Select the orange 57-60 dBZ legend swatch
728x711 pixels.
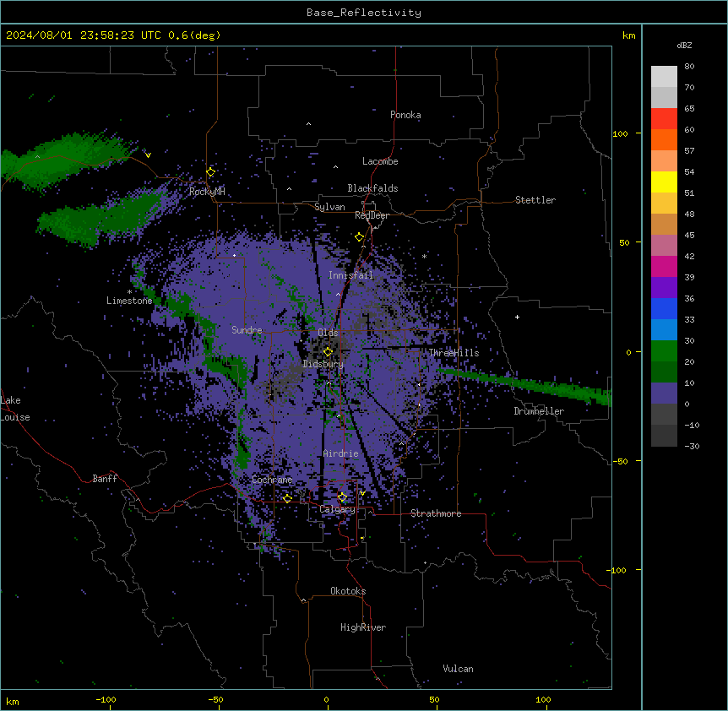click(x=664, y=139)
